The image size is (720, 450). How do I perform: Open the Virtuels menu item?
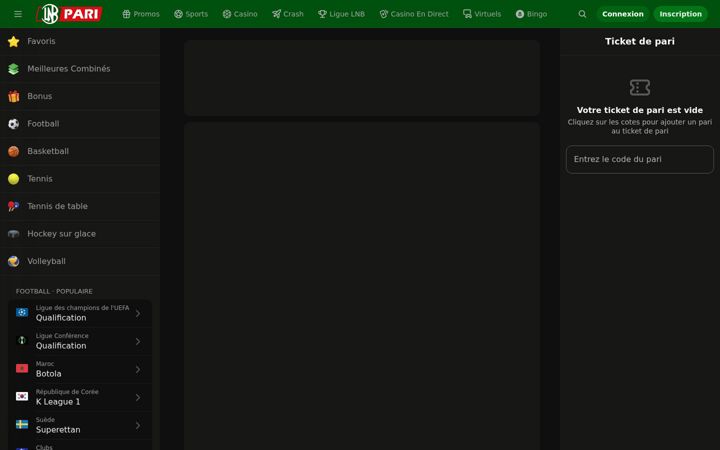point(482,14)
